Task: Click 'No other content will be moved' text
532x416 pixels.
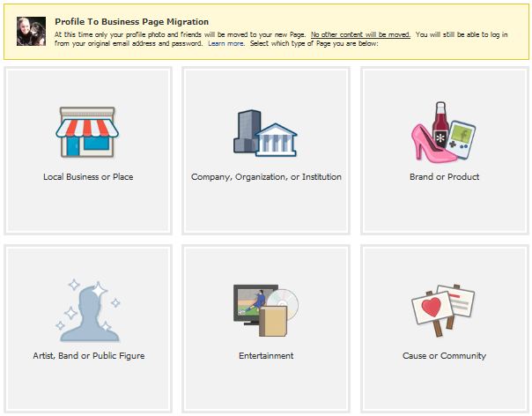Action: 360,34
